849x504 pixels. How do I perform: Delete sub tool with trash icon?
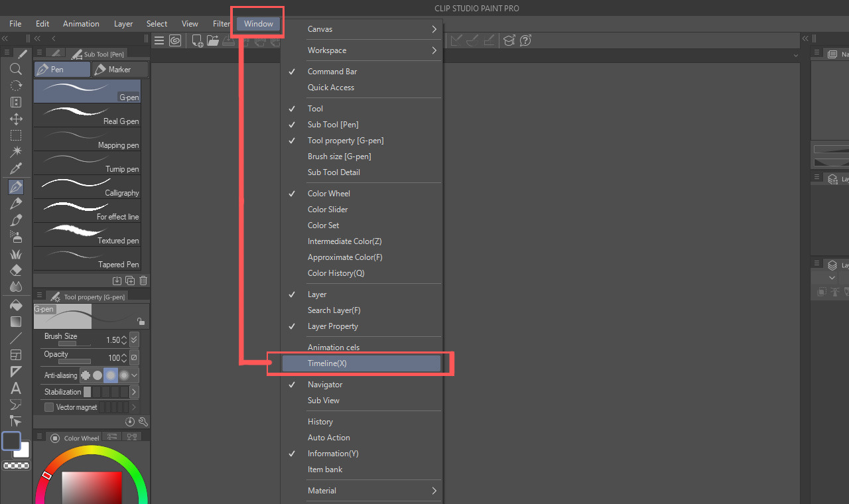click(x=143, y=281)
